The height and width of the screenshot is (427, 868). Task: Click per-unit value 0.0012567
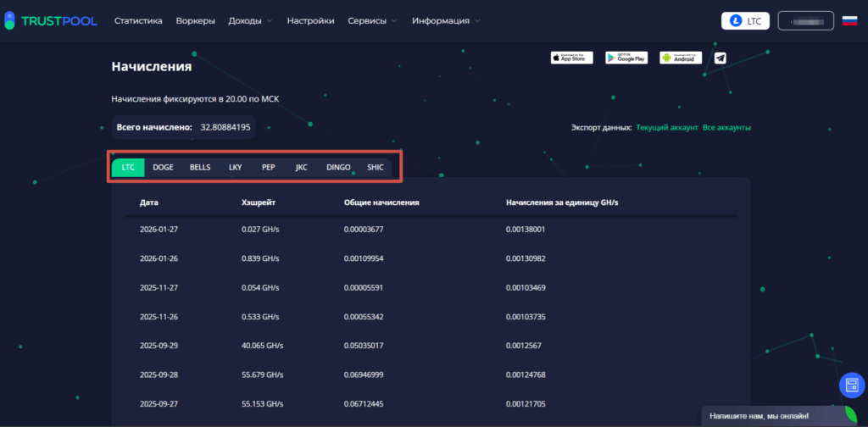point(524,346)
